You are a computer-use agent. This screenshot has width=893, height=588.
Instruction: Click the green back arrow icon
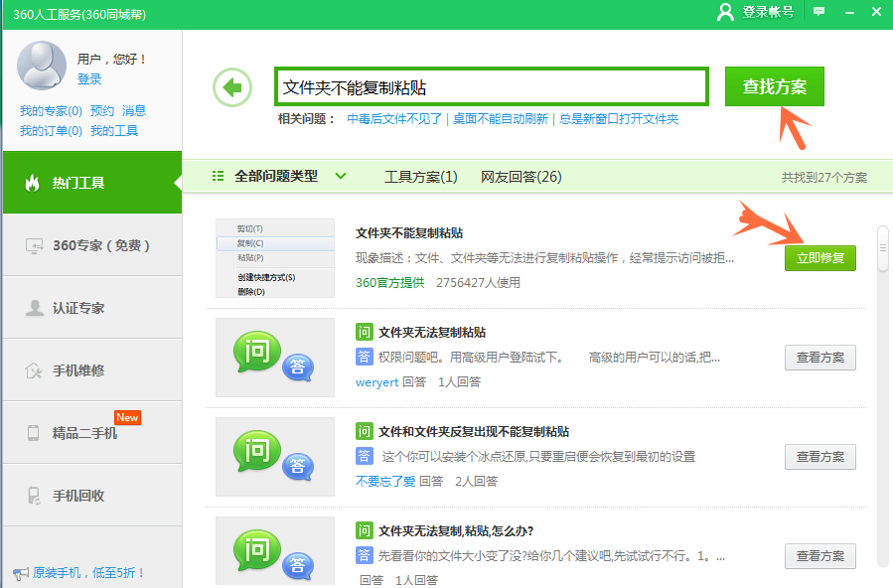[x=231, y=87]
